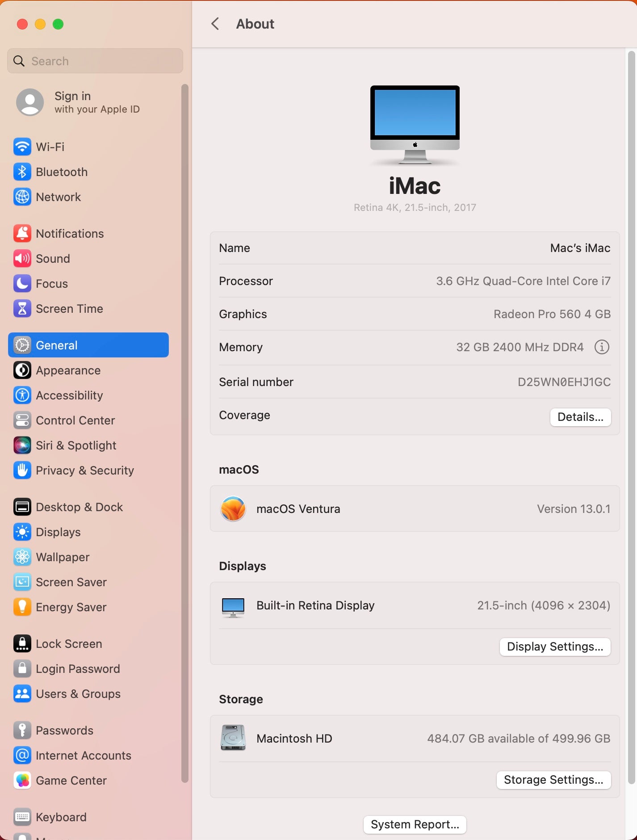
Task: Click the Users & Groups icon
Action: pyautogui.click(x=22, y=693)
